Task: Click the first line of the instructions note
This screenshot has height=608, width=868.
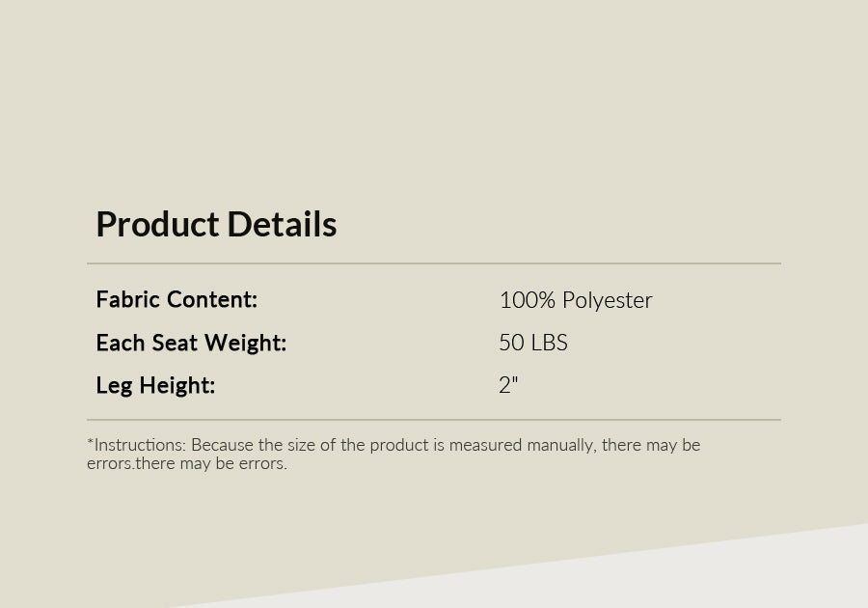Action: click(x=393, y=445)
